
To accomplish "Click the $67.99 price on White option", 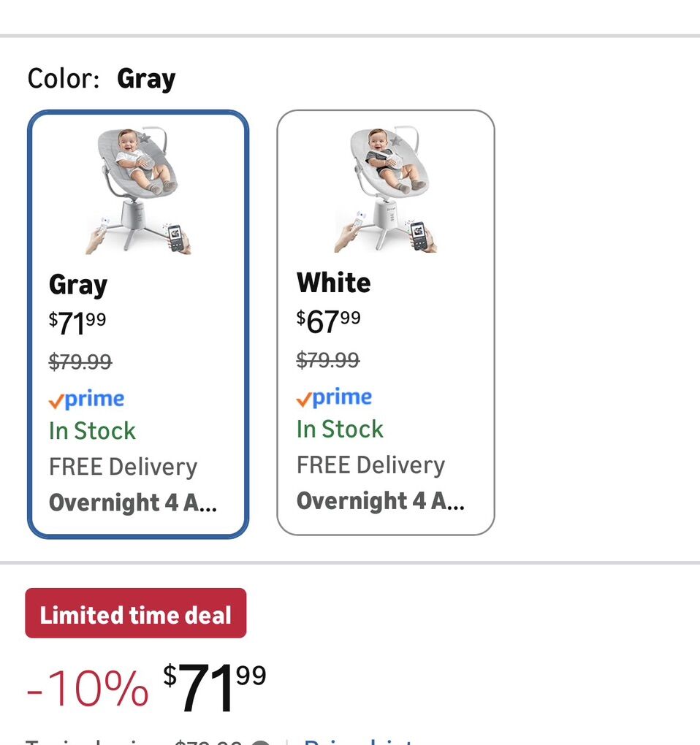I will (329, 321).
